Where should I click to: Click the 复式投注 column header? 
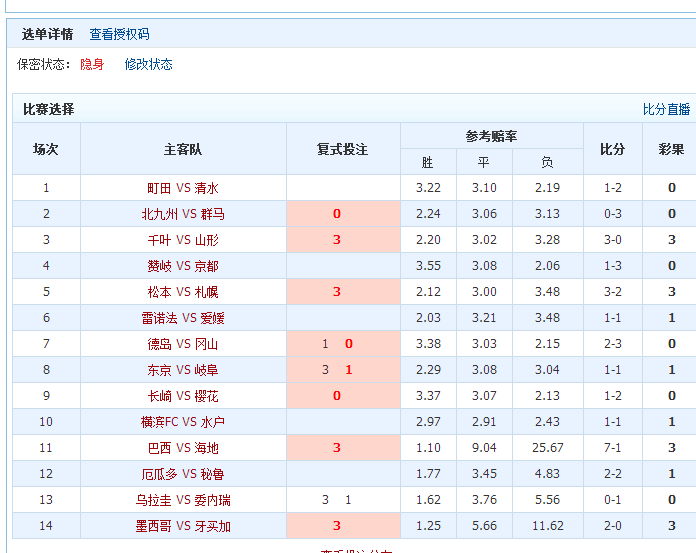tap(343, 149)
